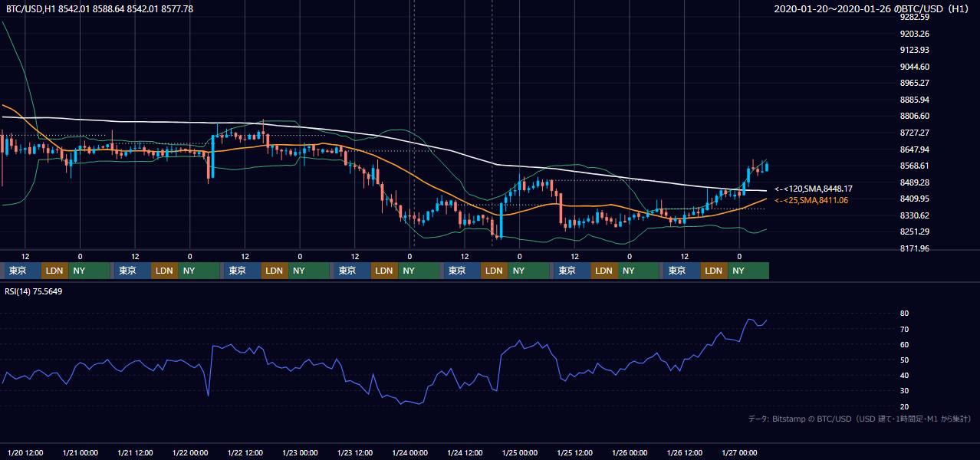Click the 1/27 00:00 time axis label

740,452
